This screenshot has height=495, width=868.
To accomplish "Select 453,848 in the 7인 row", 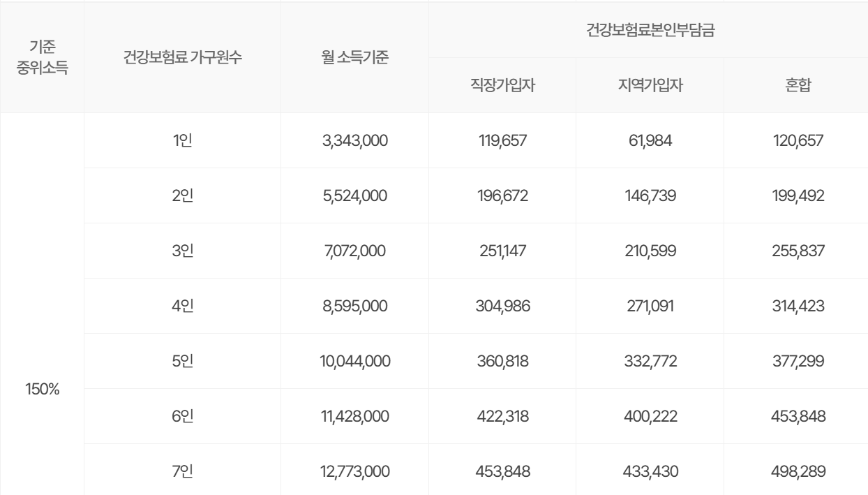I will tap(504, 472).
